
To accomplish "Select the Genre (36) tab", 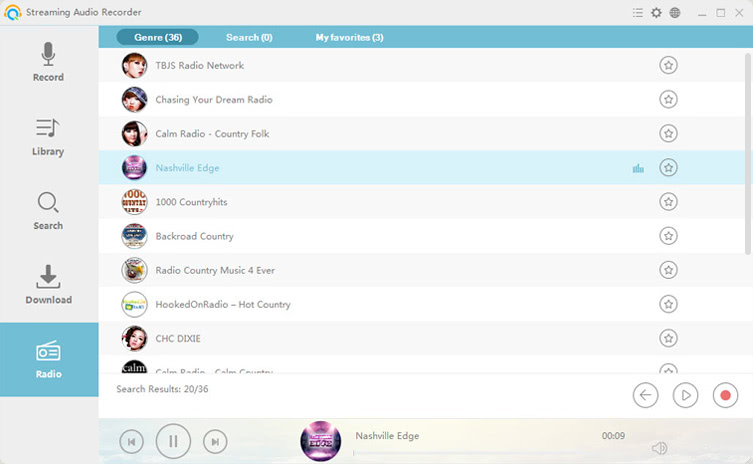I will coord(157,37).
